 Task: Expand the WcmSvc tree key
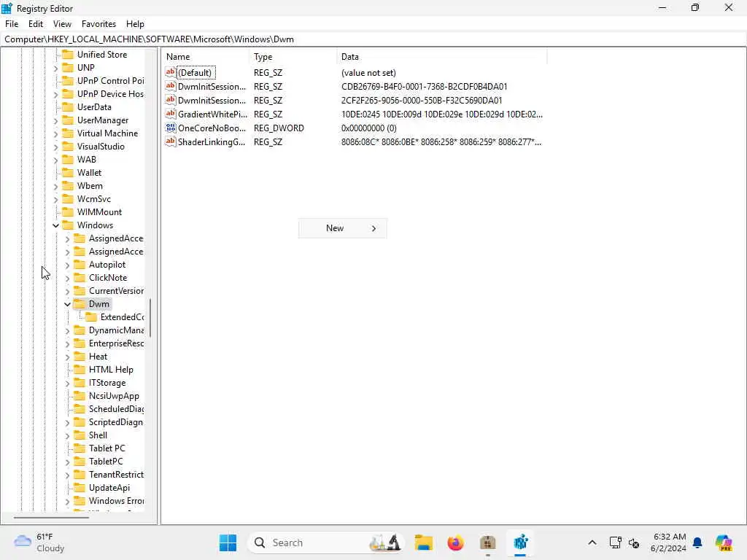tap(55, 199)
